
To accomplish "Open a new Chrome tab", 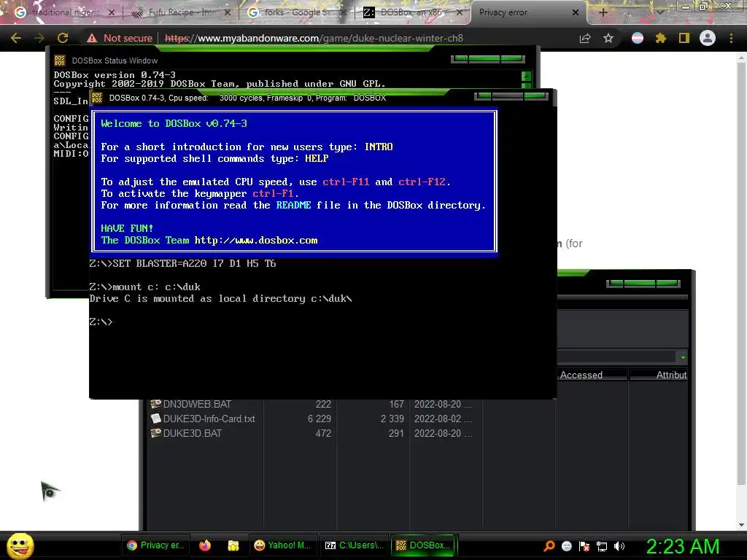I will pyautogui.click(x=603, y=12).
